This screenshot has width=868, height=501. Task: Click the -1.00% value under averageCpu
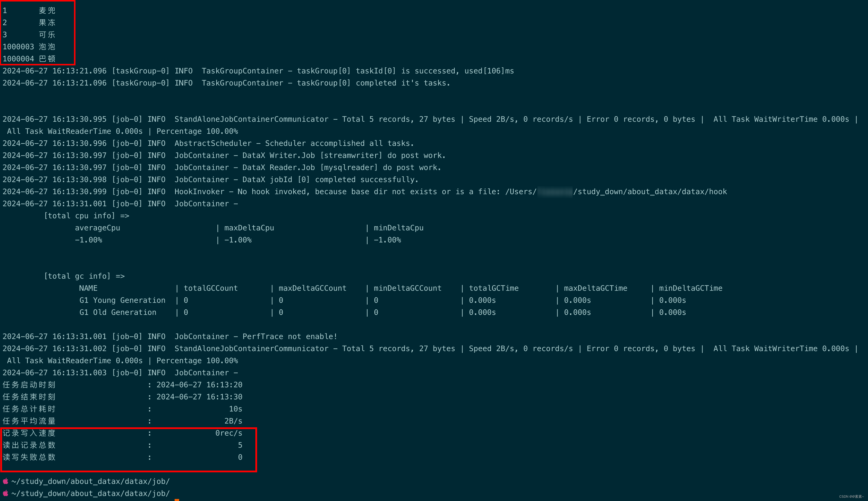[x=89, y=240]
